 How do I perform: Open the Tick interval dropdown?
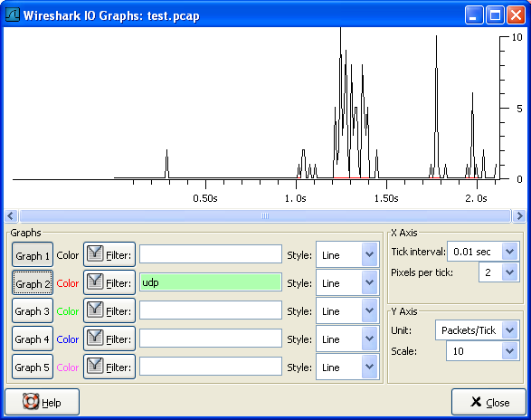(483, 252)
